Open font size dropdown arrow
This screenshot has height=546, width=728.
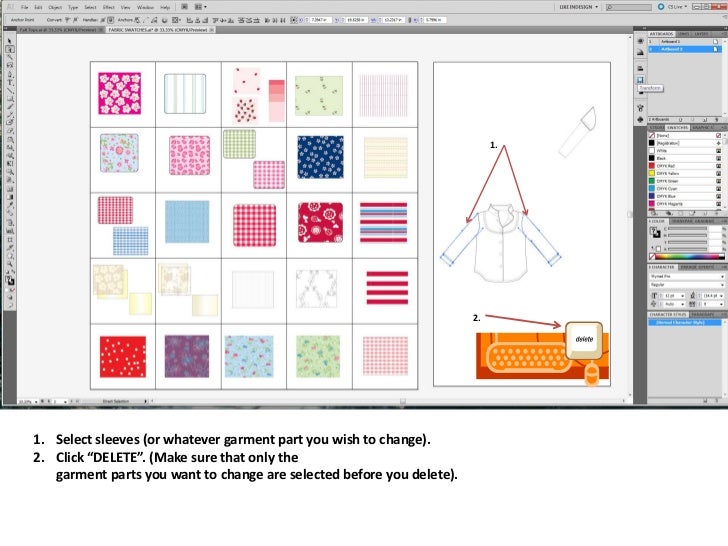[682, 296]
